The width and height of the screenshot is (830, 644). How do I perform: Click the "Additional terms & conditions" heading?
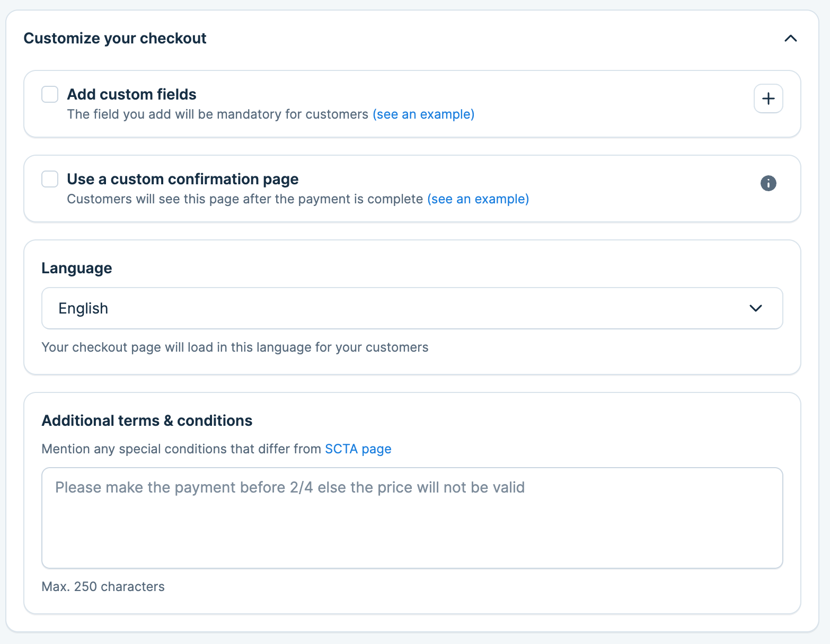[147, 421]
